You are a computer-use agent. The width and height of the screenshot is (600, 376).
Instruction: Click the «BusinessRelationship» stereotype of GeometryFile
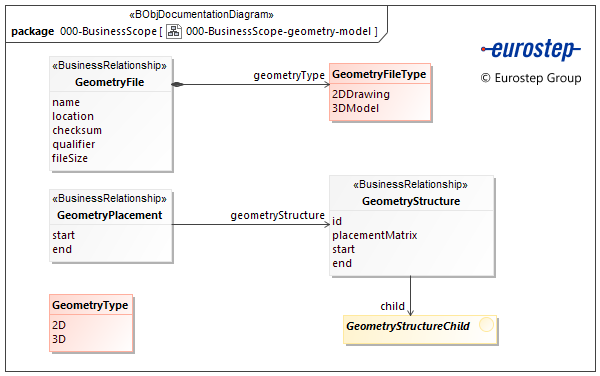click(x=109, y=66)
